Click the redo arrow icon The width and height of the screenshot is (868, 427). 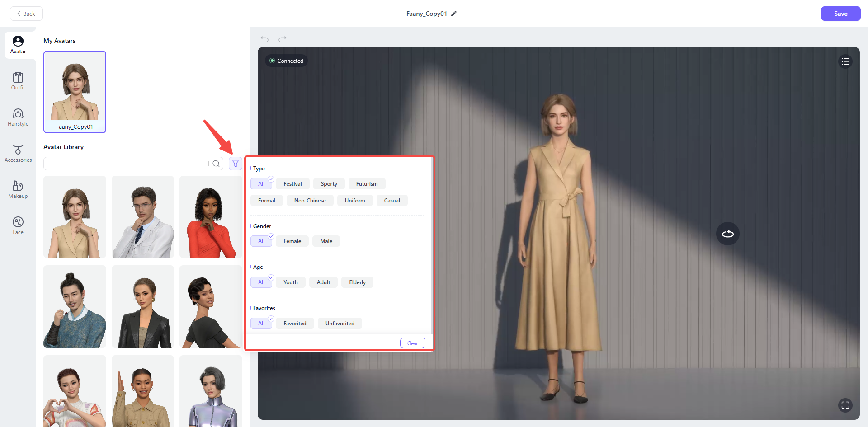283,39
